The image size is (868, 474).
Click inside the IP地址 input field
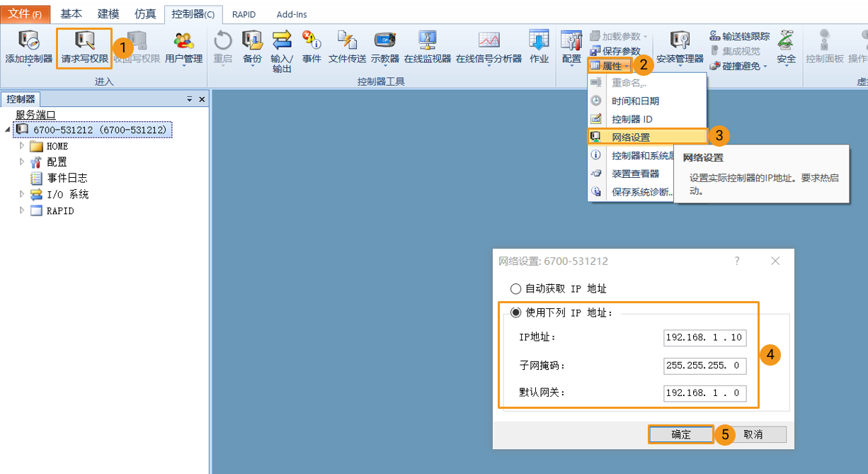(704, 338)
